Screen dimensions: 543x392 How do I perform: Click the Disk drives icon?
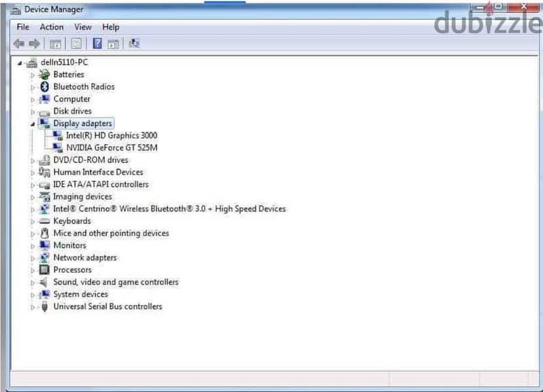click(x=45, y=112)
